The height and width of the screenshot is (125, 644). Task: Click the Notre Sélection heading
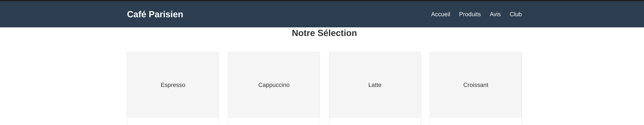[x=325, y=33]
